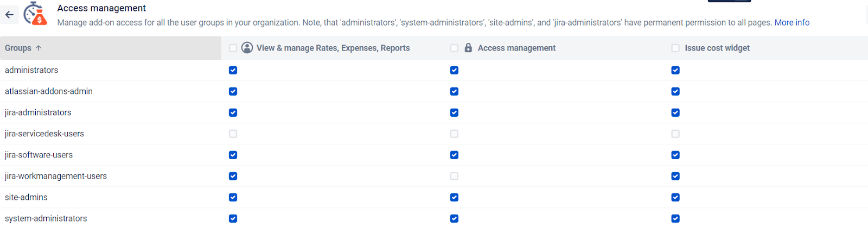Uncheck atlassian-addons-admin Issue cost widget checkbox

click(675, 91)
